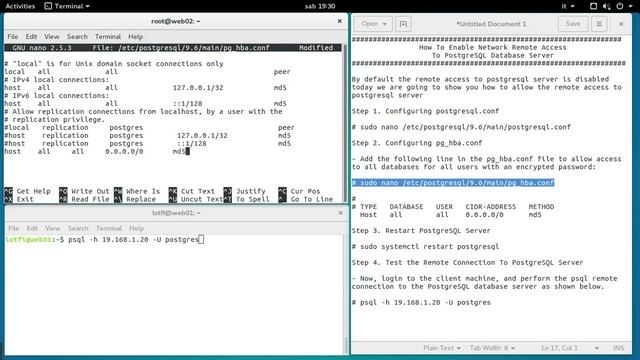Image resolution: width=640 pixels, height=360 pixels.
Task: Open Edit menu in root@web02 terminal
Action: tap(31, 36)
